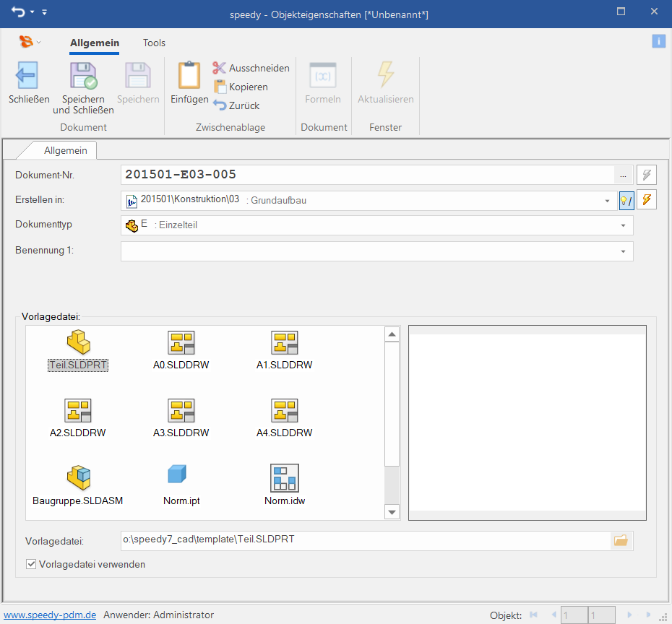Click Speichern und Schließen icon

tap(83, 76)
